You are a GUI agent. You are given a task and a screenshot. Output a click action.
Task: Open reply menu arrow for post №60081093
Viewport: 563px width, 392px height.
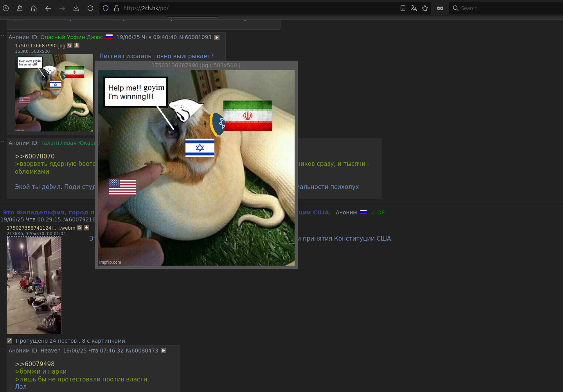(x=217, y=38)
